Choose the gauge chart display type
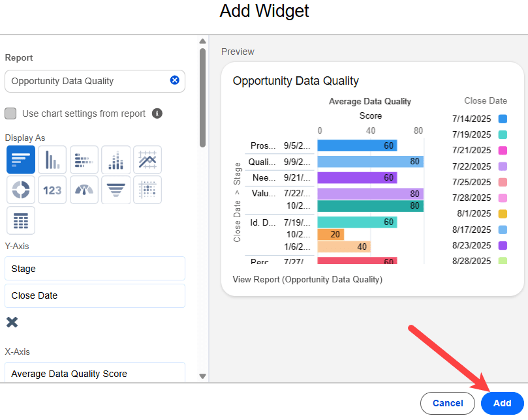 84,190
